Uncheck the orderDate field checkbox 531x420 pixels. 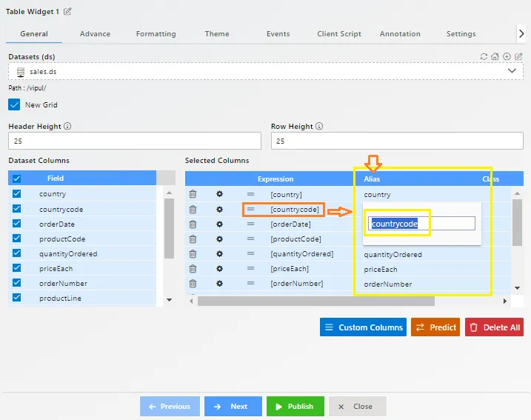coord(16,224)
